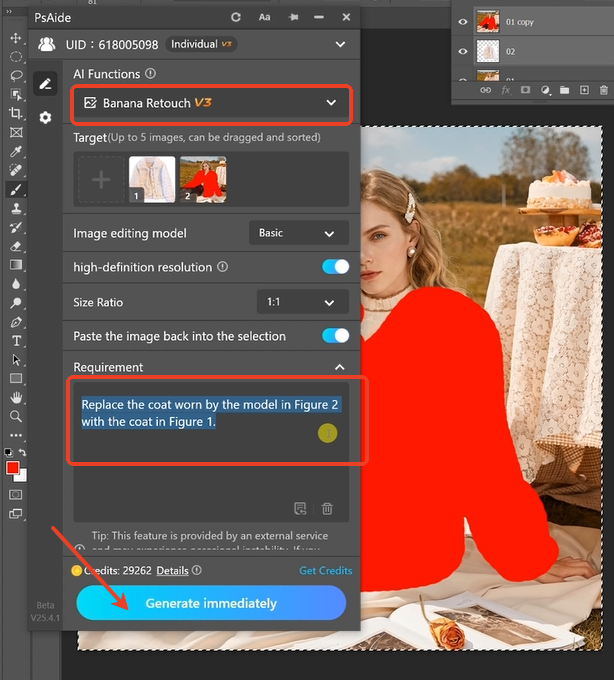Toggle high-definition resolution switch

click(335, 267)
